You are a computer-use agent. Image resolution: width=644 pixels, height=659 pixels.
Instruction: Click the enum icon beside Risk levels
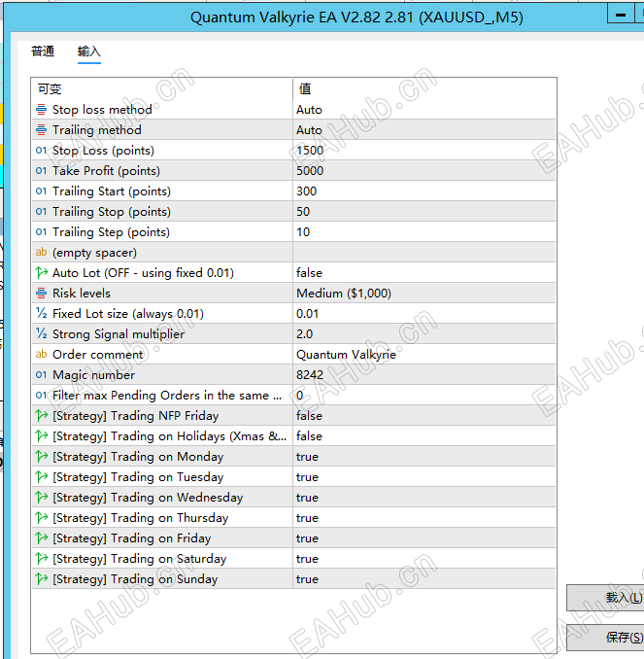coord(41,293)
